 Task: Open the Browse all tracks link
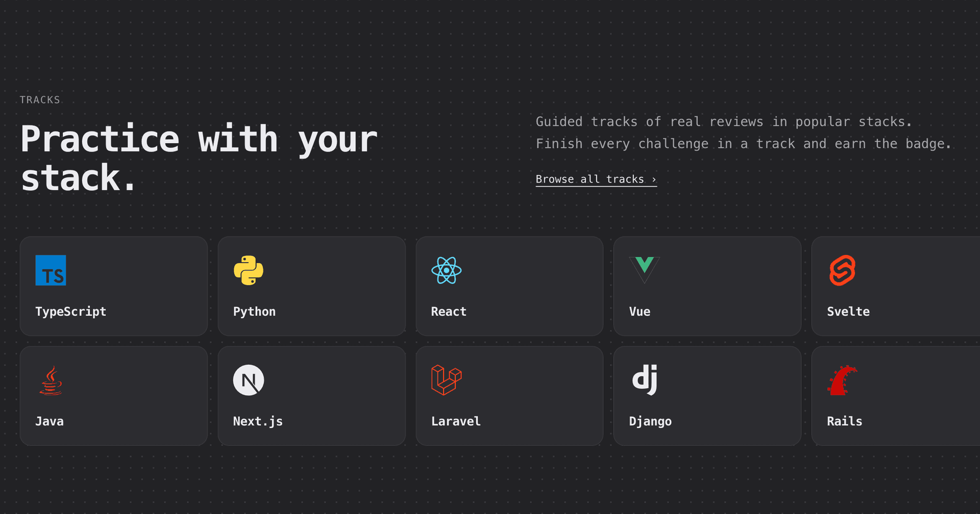click(x=596, y=179)
